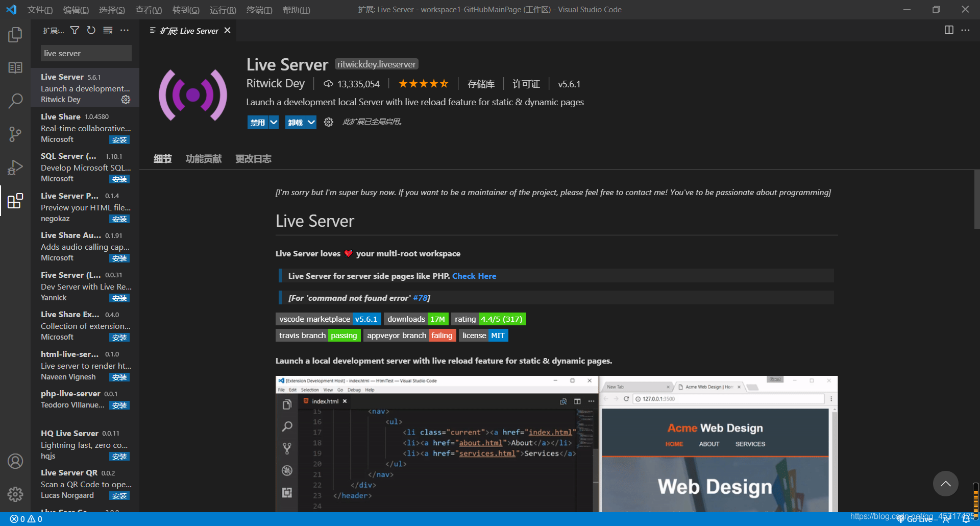This screenshot has width=980, height=526.
Task: Split the editor right
Action: [949, 30]
